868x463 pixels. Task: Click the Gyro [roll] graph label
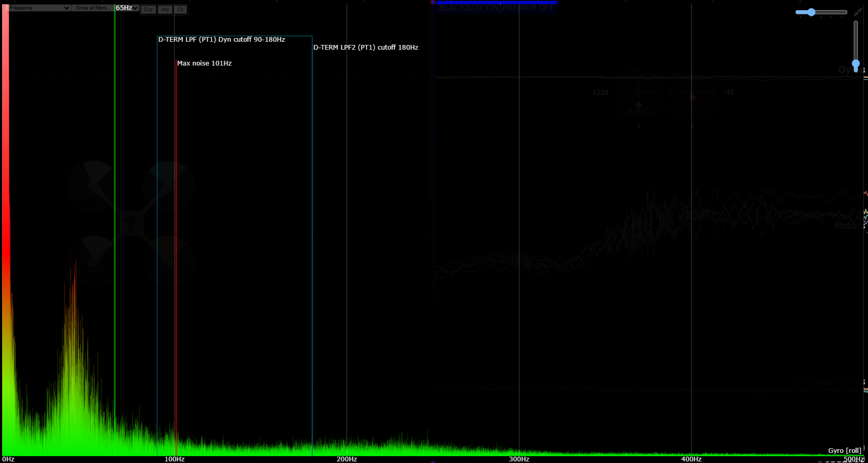point(845,451)
